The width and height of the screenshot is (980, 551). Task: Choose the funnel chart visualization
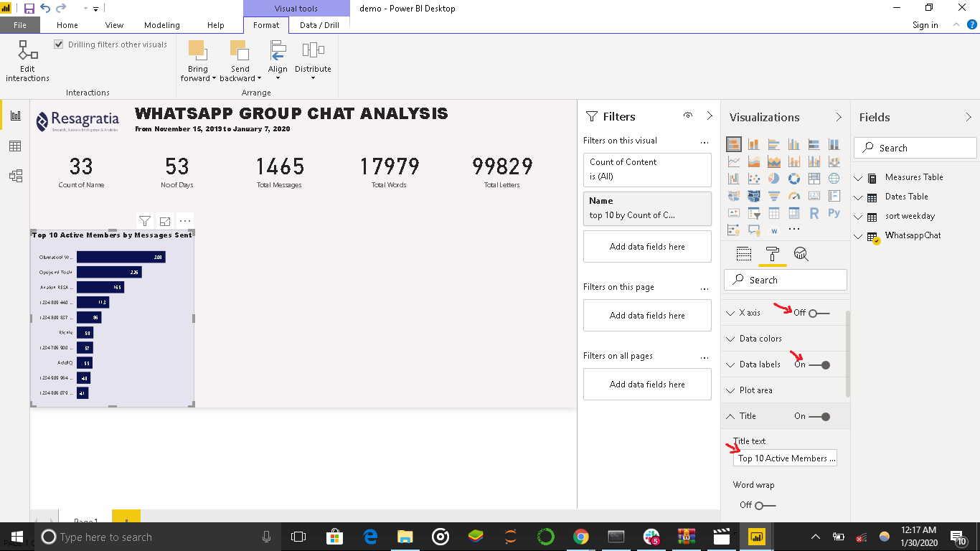tap(774, 196)
